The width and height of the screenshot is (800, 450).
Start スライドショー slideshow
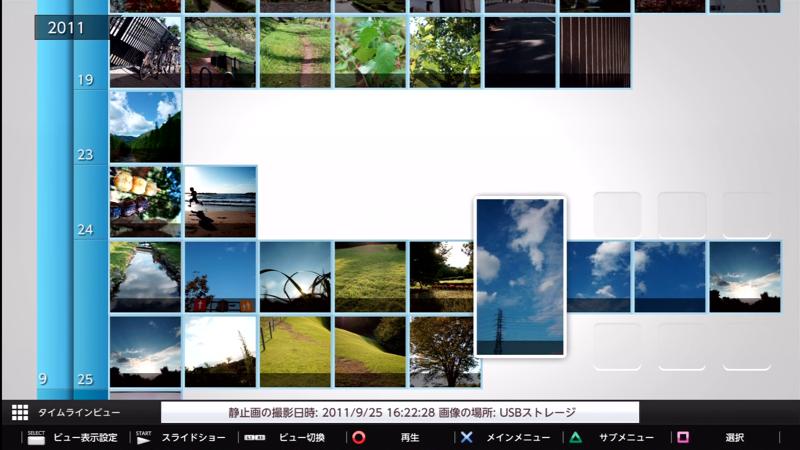click(x=193, y=438)
